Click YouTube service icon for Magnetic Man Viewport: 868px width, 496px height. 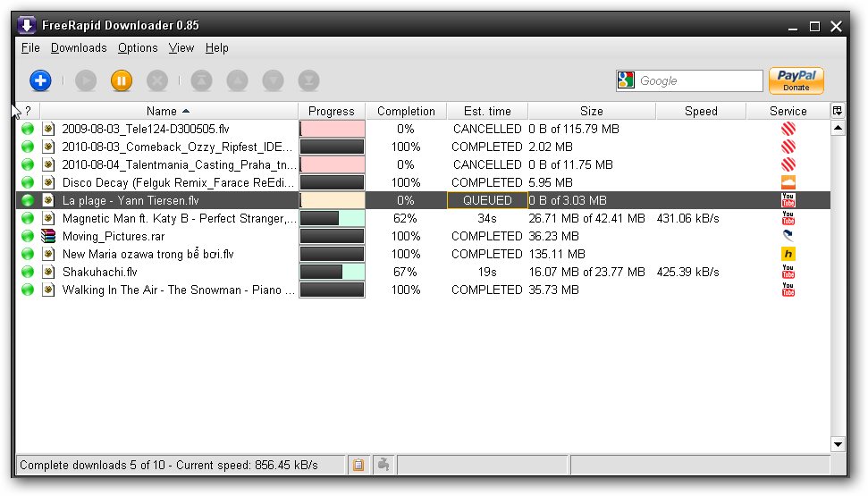[788, 218]
